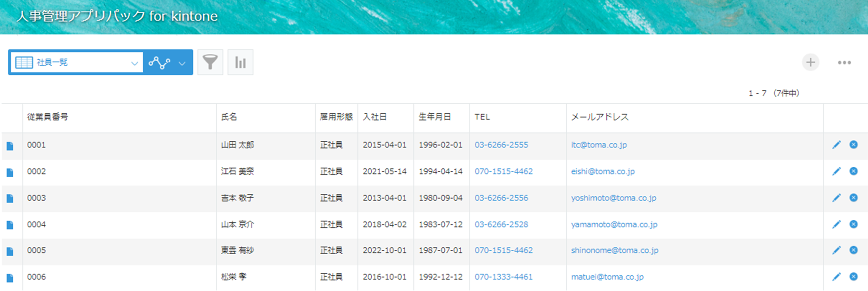Call 03-6266-2555 phone link
The height and width of the screenshot is (291, 868).
(x=501, y=145)
